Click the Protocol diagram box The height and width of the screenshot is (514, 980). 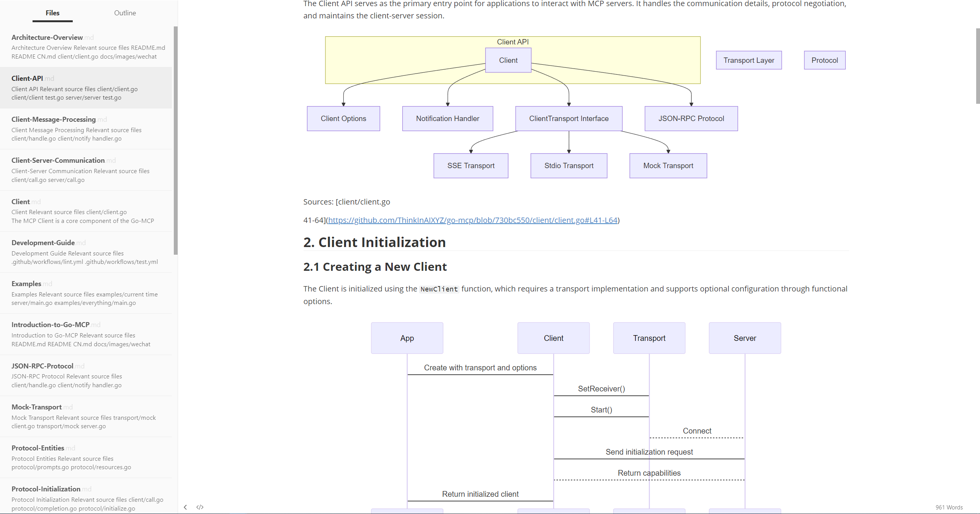(825, 60)
